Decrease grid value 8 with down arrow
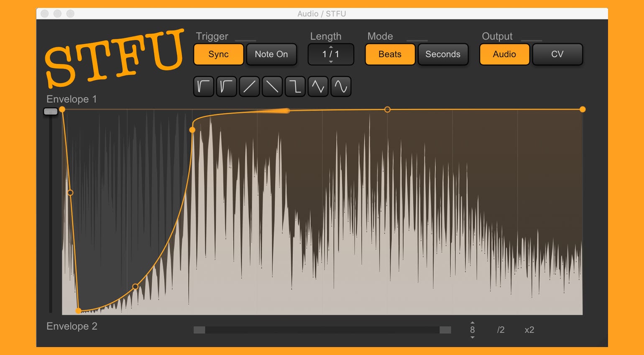The image size is (644, 355). [x=473, y=337]
